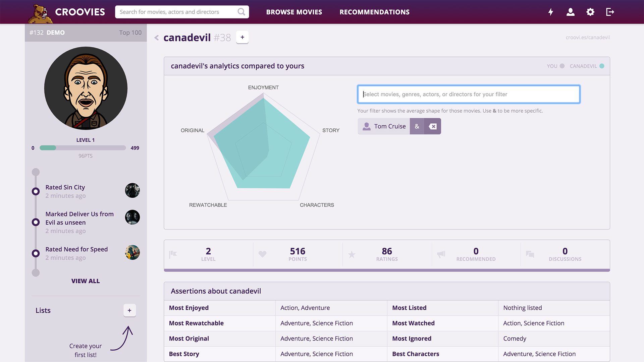Open the lightning bolt activity icon
The image size is (644, 362).
click(x=550, y=12)
